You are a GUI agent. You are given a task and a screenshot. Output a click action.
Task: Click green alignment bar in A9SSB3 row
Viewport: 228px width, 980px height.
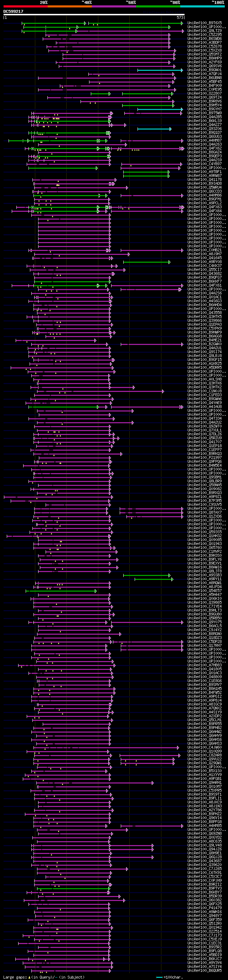pyautogui.click(x=146, y=575)
